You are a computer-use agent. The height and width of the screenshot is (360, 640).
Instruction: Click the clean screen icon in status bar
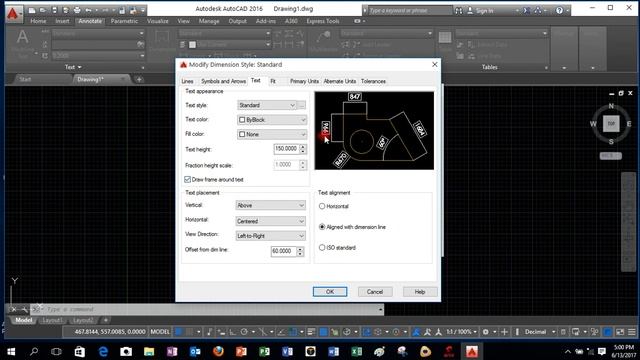[620, 332]
